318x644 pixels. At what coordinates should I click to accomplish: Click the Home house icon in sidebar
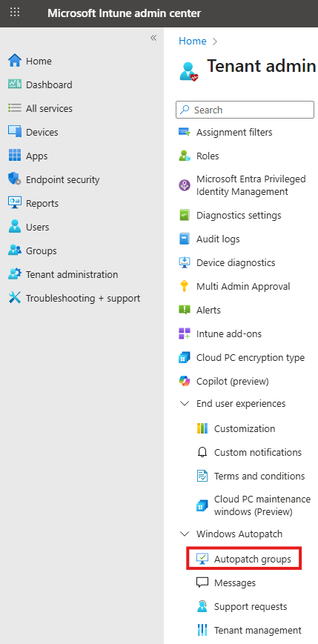[15, 61]
